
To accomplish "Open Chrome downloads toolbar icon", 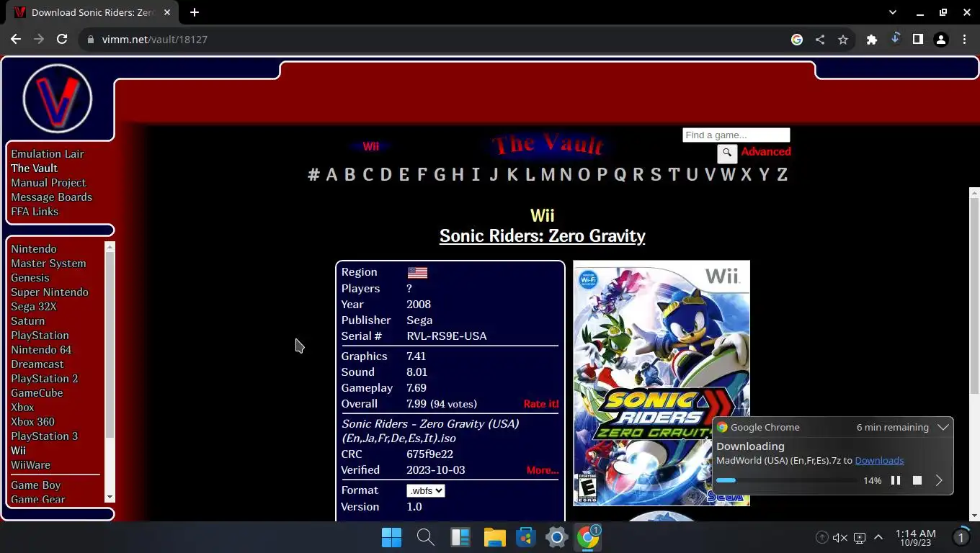I will pyautogui.click(x=895, y=40).
